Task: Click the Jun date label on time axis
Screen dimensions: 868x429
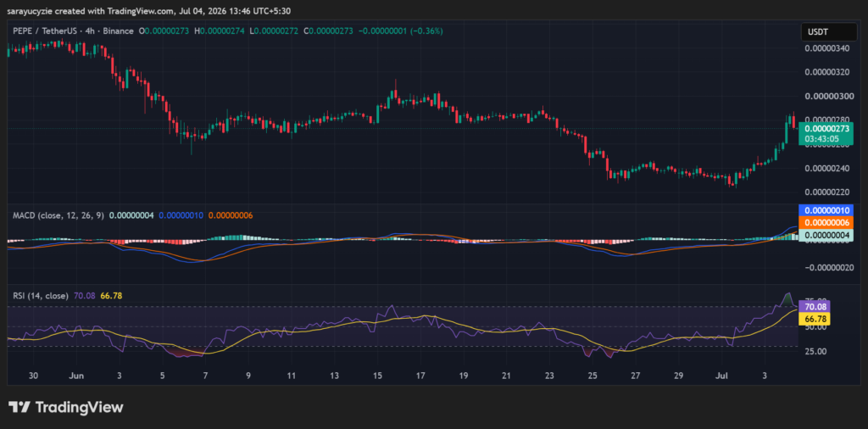Action: click(76, 376)
